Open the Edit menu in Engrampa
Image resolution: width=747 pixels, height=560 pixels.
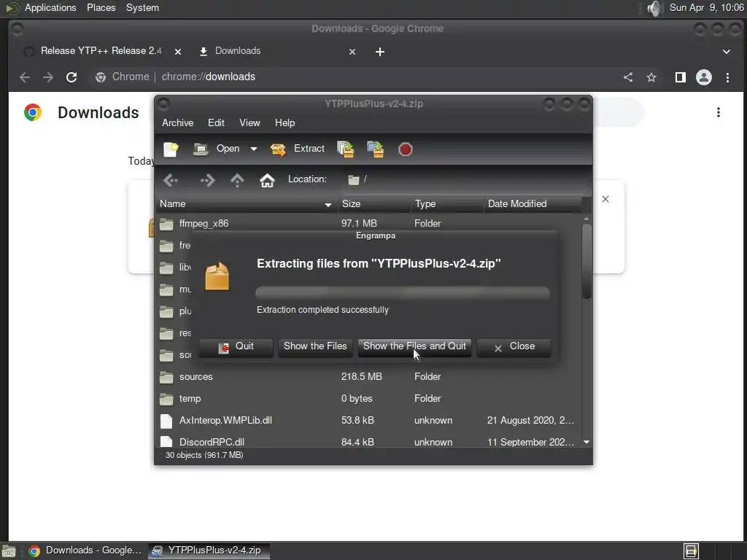pos(216,122)
